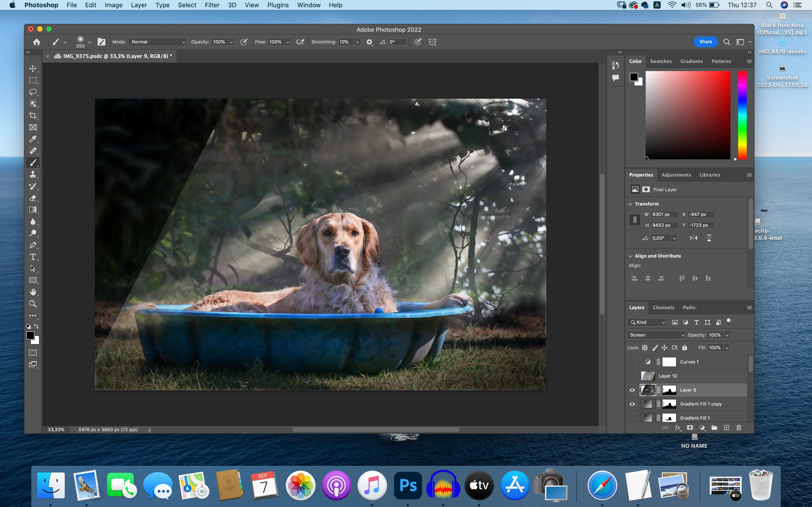Click the hue spectrum slider

742,115
